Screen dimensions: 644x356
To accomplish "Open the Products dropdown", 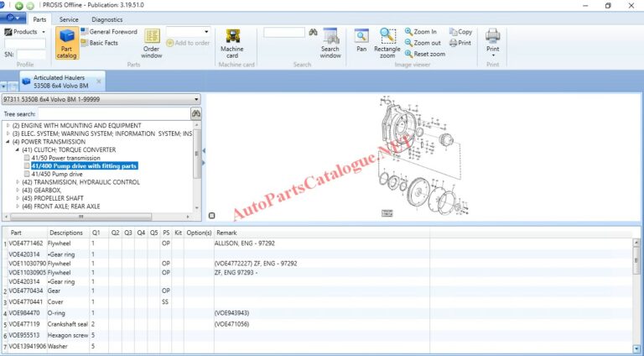I will (24, 32).
